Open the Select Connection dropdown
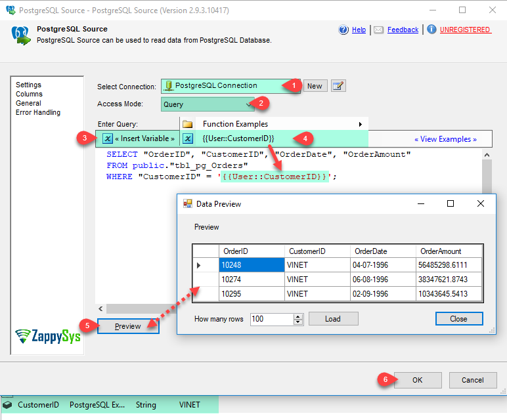 coord(231,86)
